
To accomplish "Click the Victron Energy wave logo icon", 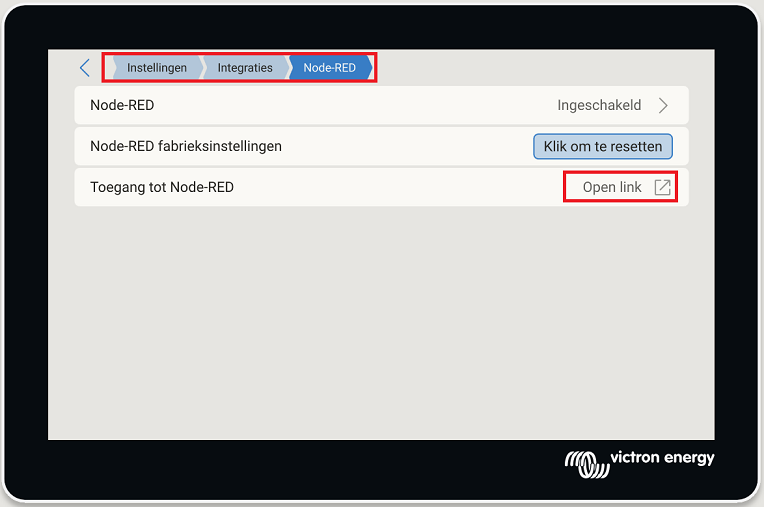I will pos(585,461).
